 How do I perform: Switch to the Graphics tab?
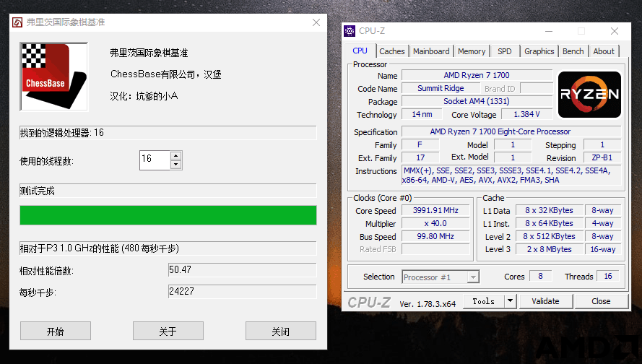(539, 51)
